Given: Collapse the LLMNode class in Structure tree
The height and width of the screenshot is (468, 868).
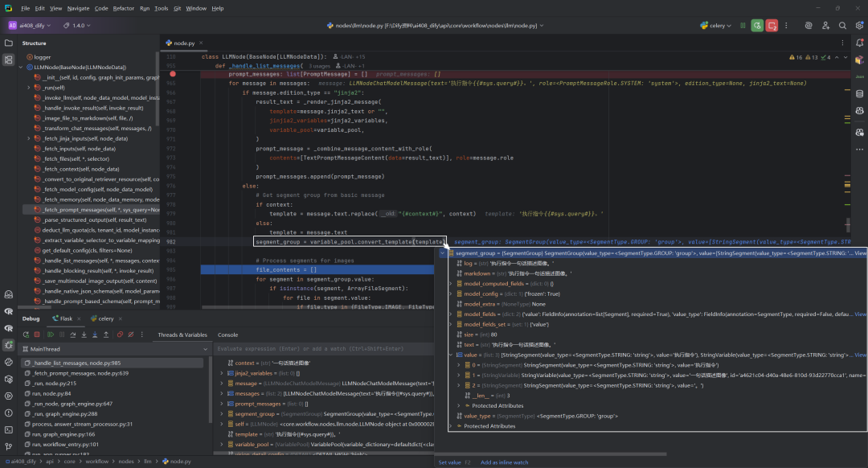Looking at the screenshot, I should point(21,67).
